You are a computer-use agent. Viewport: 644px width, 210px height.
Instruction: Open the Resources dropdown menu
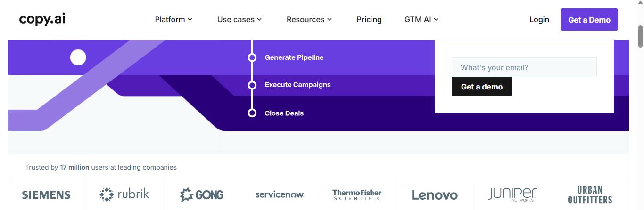click(309, 19)
